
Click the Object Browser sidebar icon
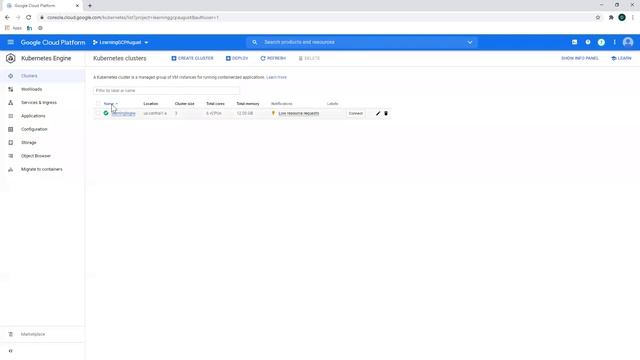pos(11,156)
